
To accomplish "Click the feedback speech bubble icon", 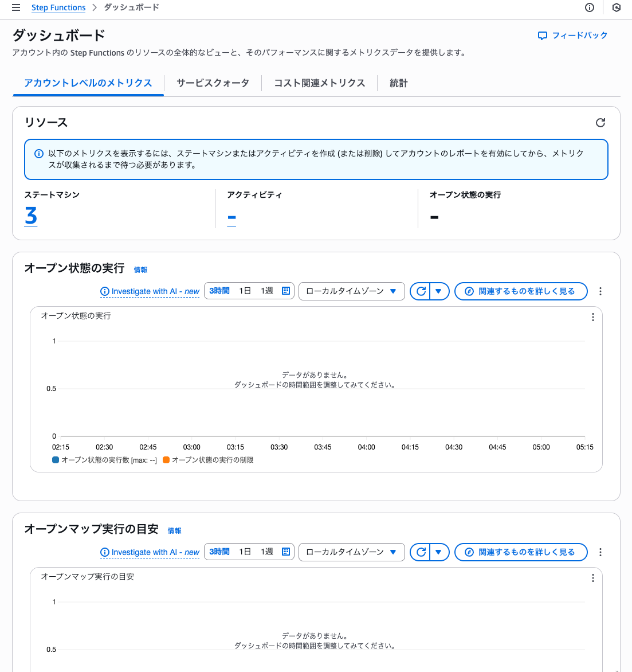I will [x=542, y=35].
